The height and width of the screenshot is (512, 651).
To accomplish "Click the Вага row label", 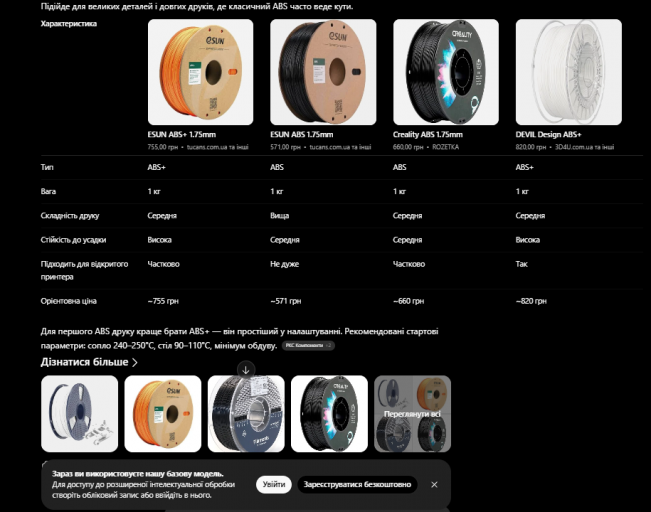I will 48,191.
